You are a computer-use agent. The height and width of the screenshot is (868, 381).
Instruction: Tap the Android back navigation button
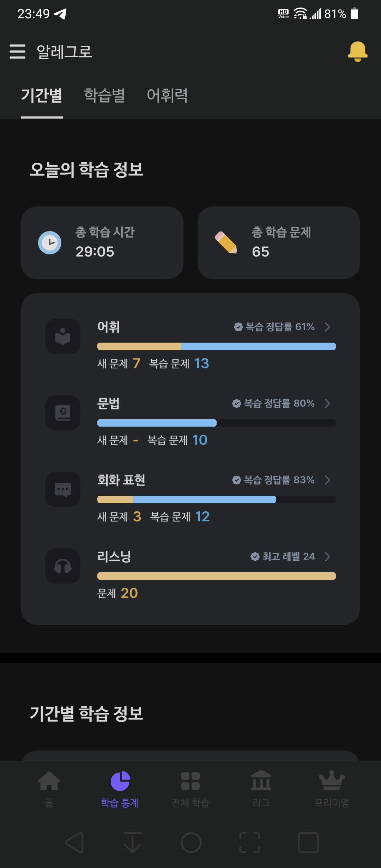point(75,843)
